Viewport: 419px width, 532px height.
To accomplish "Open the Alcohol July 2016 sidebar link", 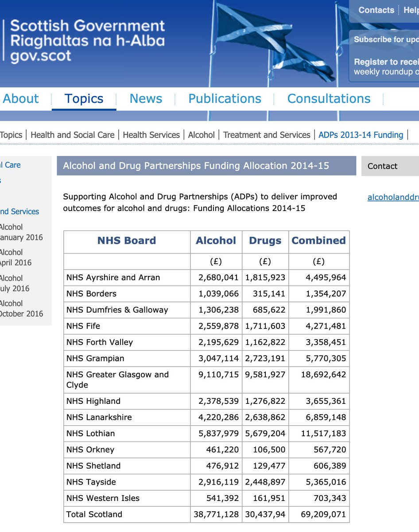I will point(15,283).
